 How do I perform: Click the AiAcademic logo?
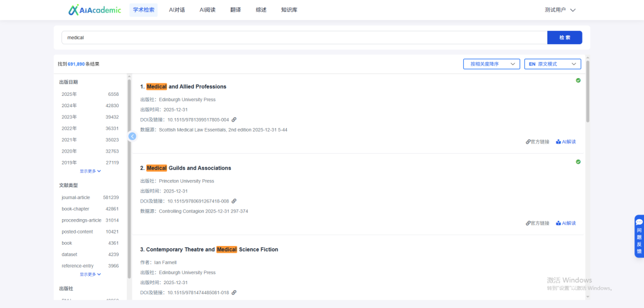click(x=94, y=10)
